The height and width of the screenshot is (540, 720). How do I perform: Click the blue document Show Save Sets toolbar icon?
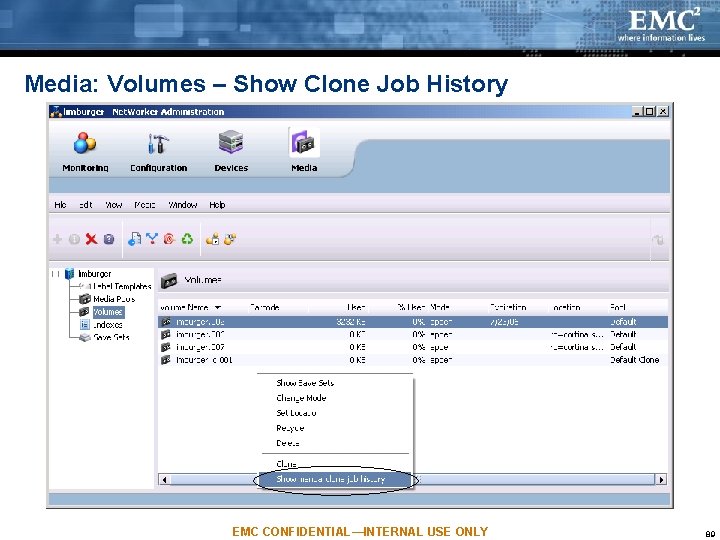coord(134,239)
